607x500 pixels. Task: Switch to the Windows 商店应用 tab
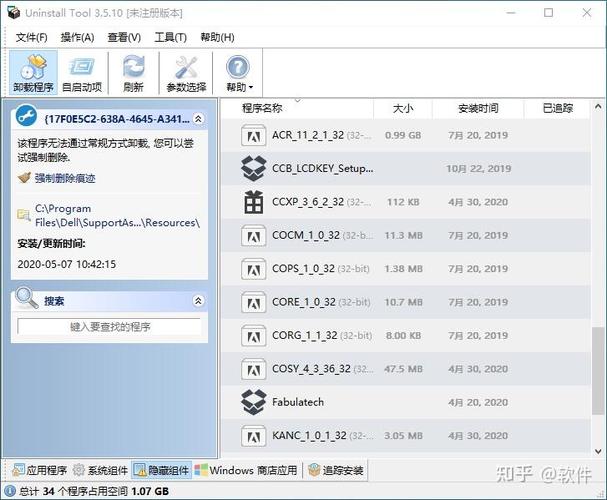(x=246, y=470)
